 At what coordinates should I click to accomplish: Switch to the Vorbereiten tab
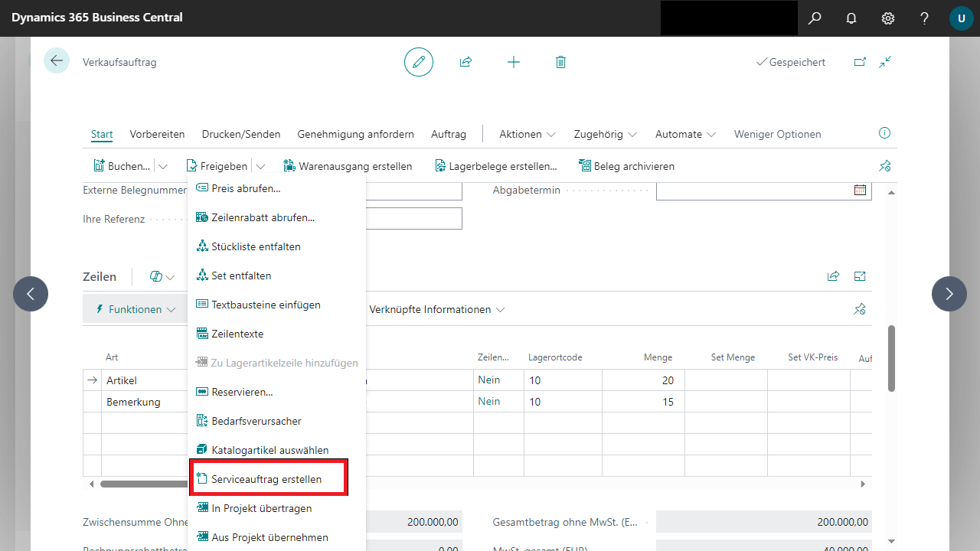click(x=157, y=134)
